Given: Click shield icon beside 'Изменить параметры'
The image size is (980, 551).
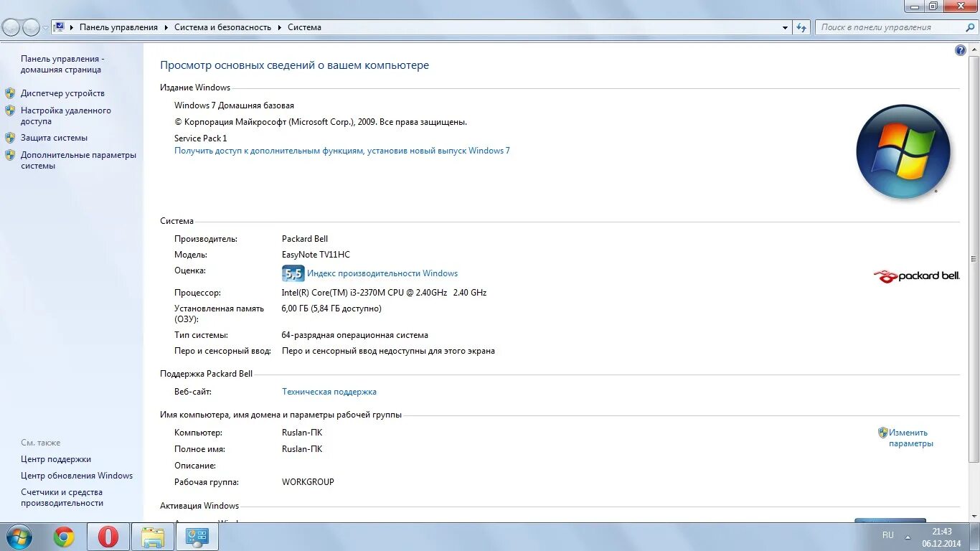Looking at the screenshot, I should [883, 433].
